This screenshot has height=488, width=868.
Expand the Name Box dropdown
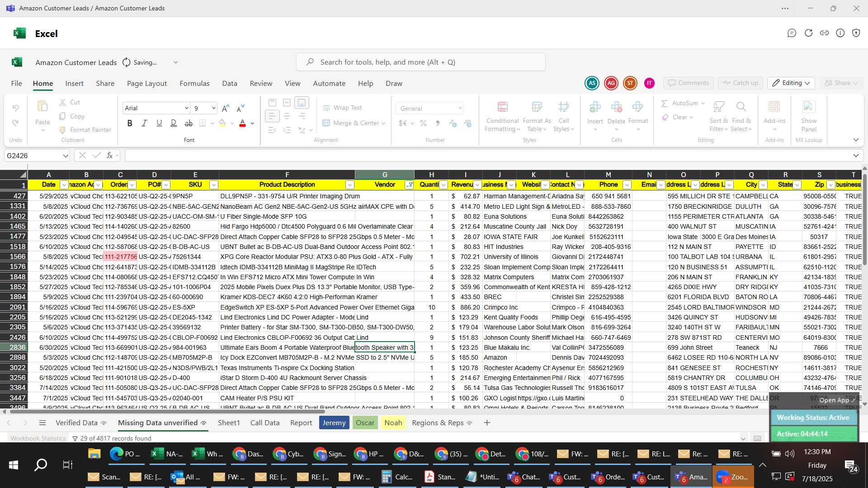point(66,156)
